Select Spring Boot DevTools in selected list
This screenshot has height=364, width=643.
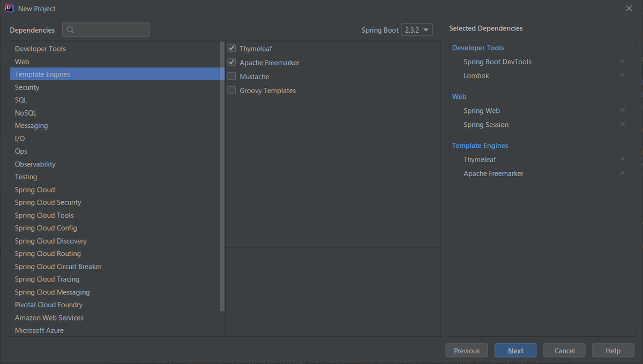point(497,62)
